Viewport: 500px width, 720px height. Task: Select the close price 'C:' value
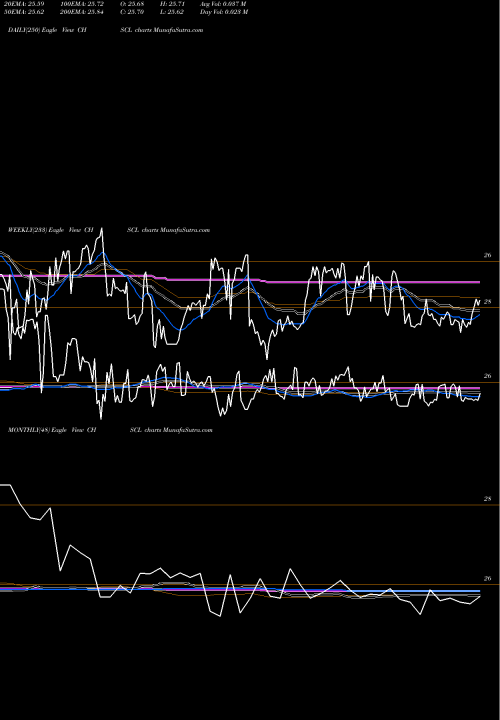pos(132,12)
